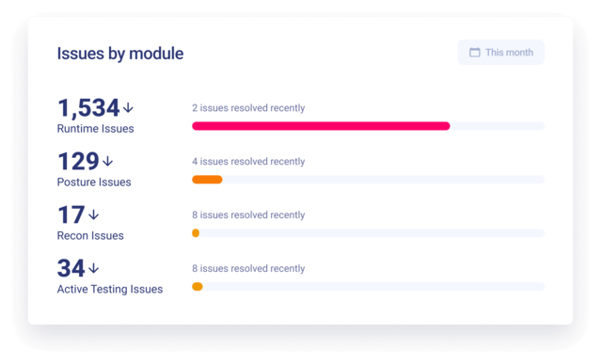
Task: Open the This month date filter
Action: click(x=501, y=52)
